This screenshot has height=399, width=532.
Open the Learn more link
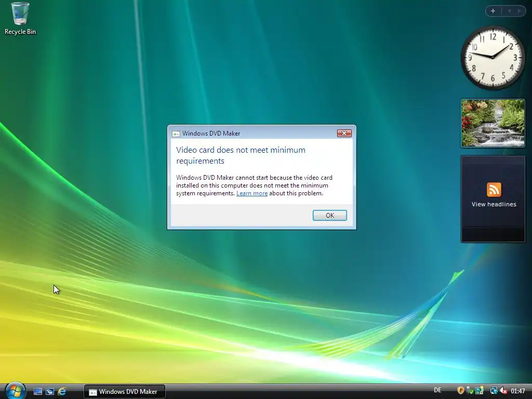click(x=252, y=193)
